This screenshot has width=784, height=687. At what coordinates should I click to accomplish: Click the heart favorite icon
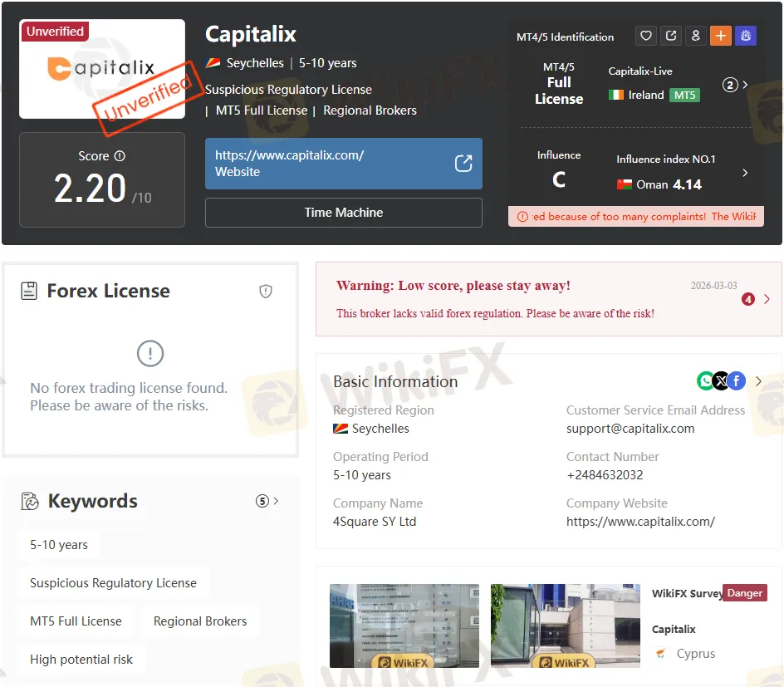646,36
